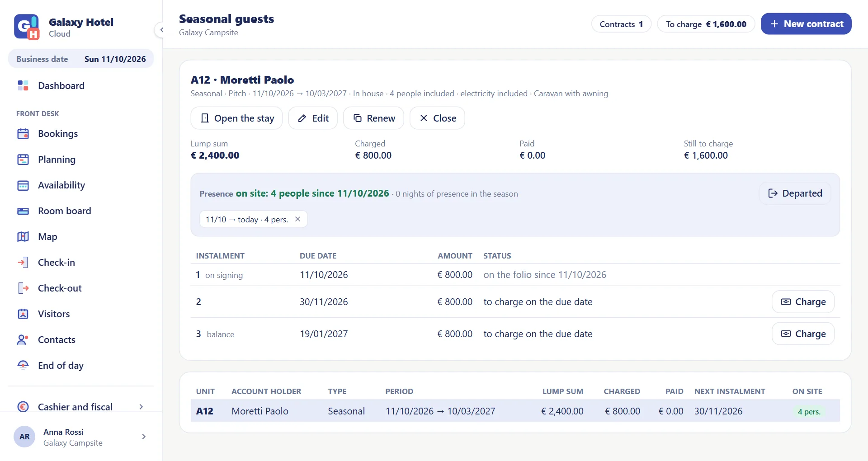The image size is (868, 461).
Task: Click instalment 1 on signing row
Action: coord(515,275)
